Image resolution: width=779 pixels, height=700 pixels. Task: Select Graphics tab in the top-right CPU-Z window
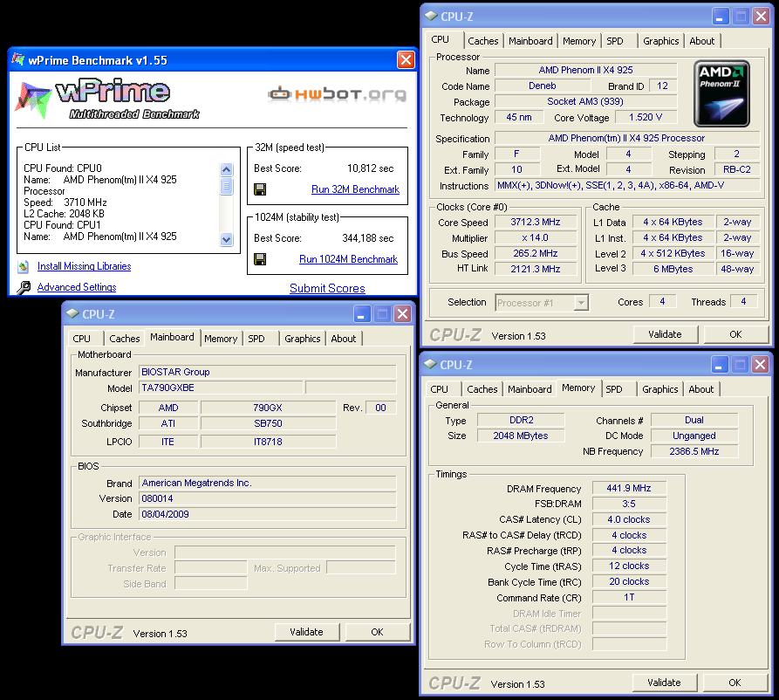click(x=660, y=41)
